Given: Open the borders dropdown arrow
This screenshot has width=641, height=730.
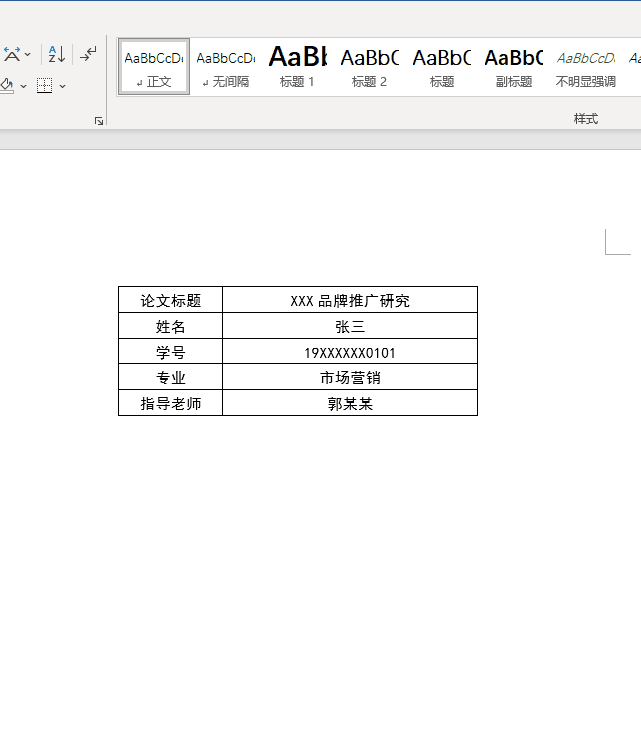Looking at the screenshot, I should [62, 86].
